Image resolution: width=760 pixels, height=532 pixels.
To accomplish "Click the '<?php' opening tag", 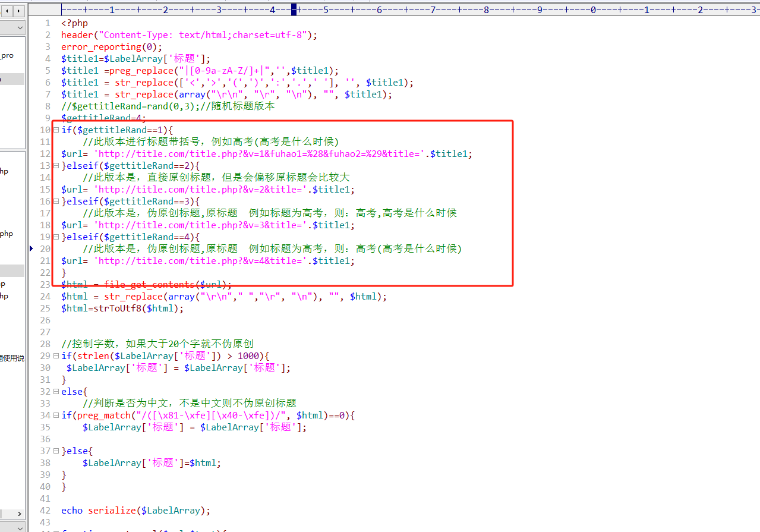I will pos(74,23).
